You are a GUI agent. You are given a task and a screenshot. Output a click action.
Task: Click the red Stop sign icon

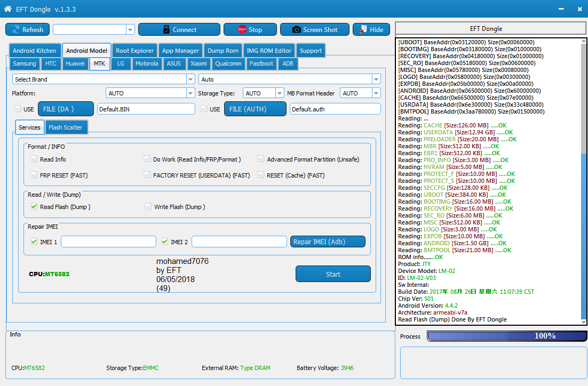242,30
